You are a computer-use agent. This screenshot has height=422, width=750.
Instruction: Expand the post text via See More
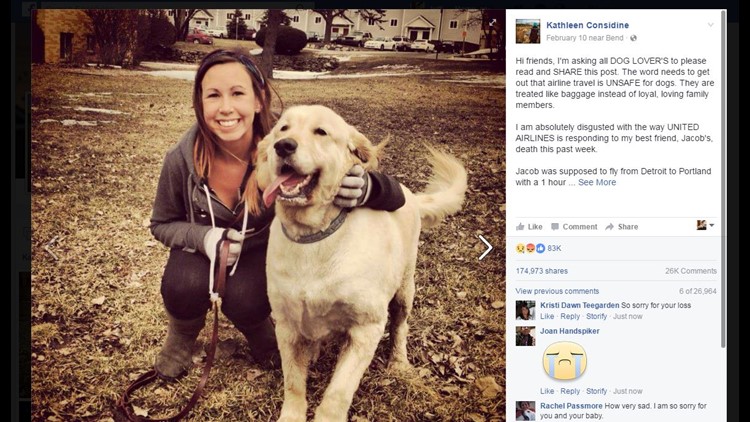point(597,182)
